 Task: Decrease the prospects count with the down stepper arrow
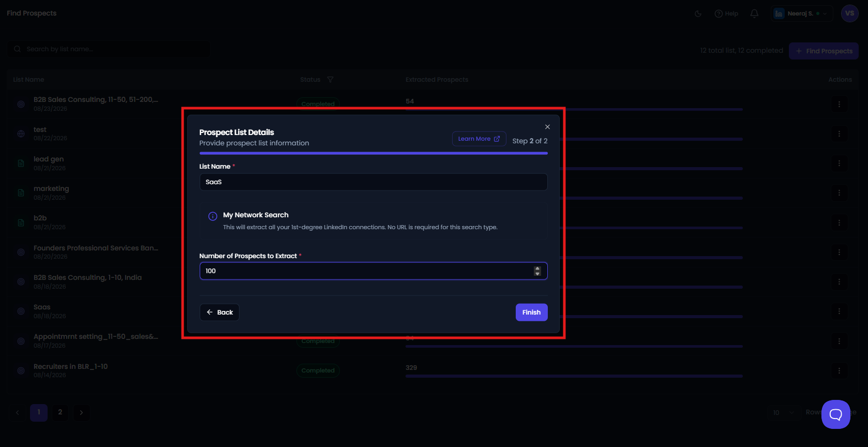537,274
